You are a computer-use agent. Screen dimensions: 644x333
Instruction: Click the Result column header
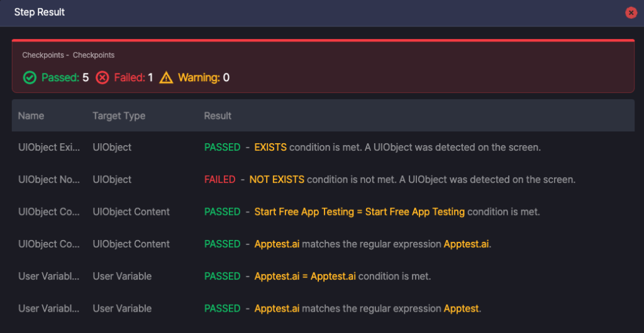tap(218, 116)
